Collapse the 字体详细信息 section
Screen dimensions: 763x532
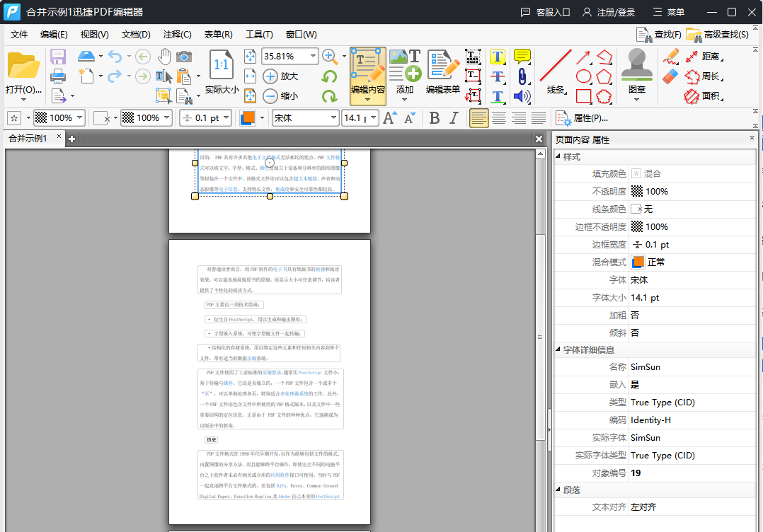558,350
